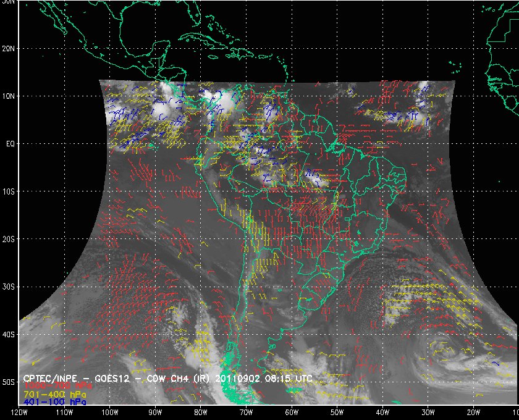Viewport: 519px width, 420px height.
Task: Click the "90W" longitude label
Action: pyautogui.click(x=155, y=413)
